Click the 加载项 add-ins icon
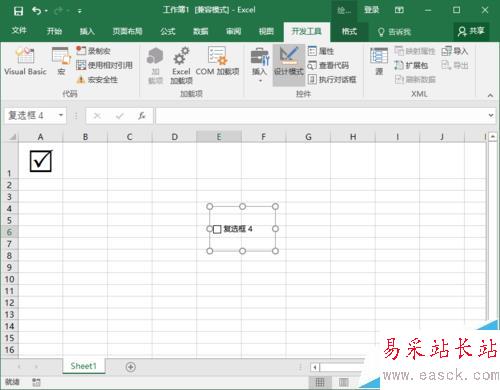 [x=155, y=65]
